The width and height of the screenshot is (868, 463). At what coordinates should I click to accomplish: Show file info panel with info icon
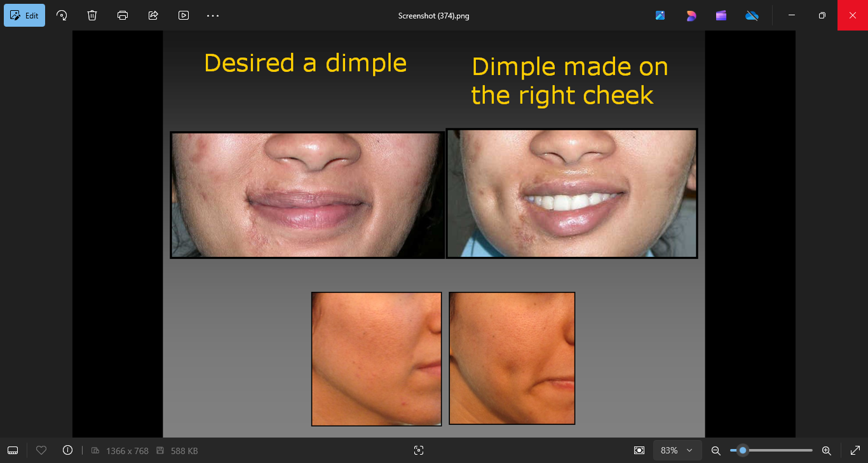(x=68, y=450)
